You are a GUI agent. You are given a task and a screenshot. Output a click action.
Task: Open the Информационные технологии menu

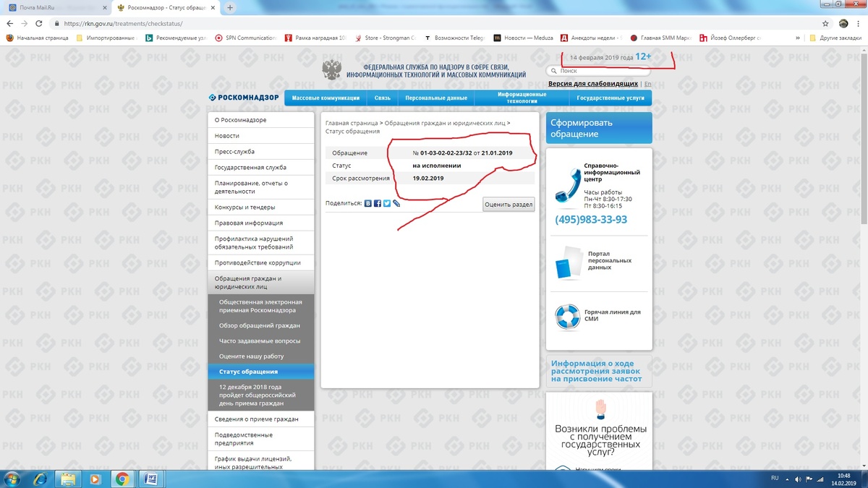tap(522, 98)
